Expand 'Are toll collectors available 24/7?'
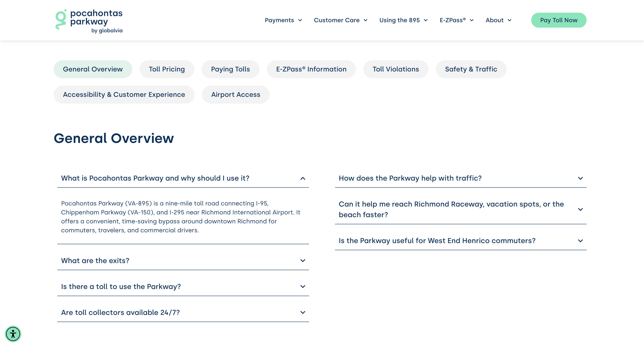644x347 pixels. click(x=183, y=312)
